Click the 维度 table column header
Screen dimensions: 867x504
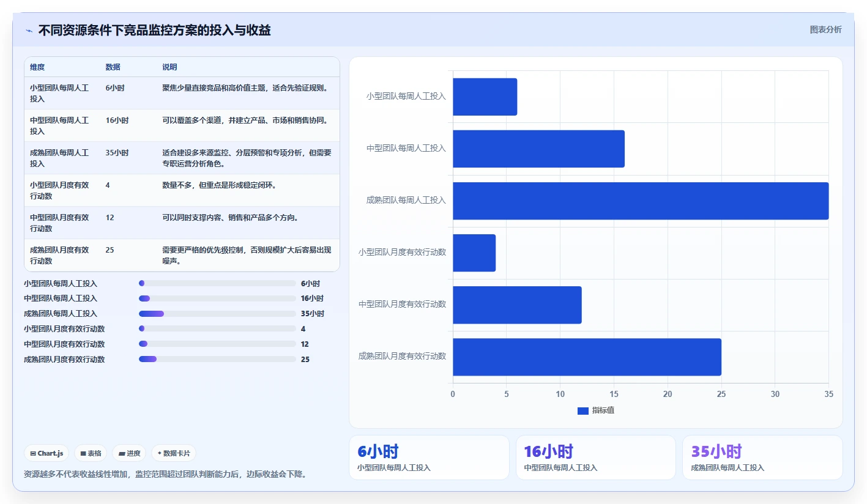37,67
